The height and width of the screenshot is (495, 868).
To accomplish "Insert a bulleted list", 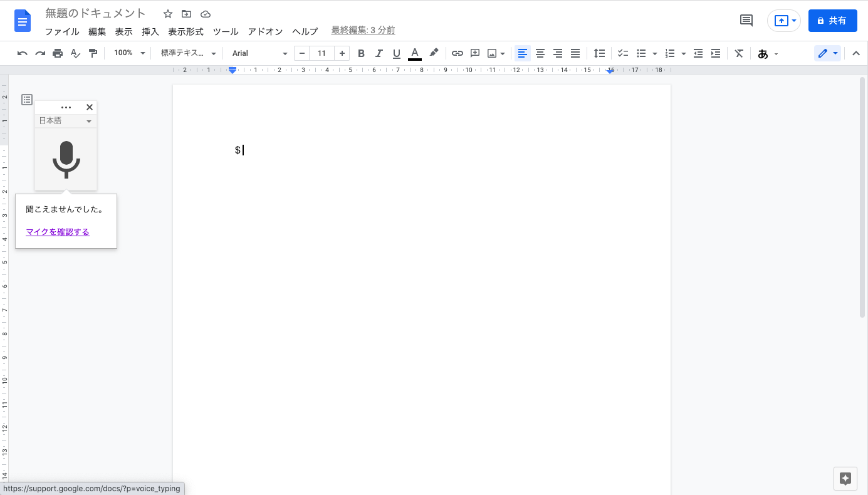I will point(641,53).
